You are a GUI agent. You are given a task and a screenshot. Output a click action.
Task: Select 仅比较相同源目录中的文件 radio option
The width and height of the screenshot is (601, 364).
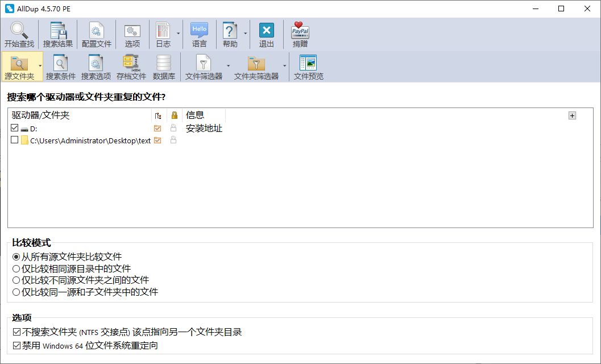point(16,268)
